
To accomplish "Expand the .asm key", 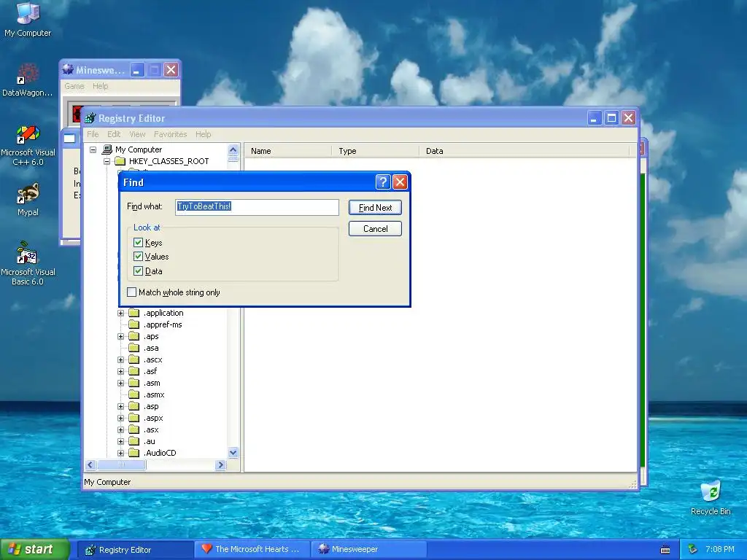I will (x=120, y=383).
